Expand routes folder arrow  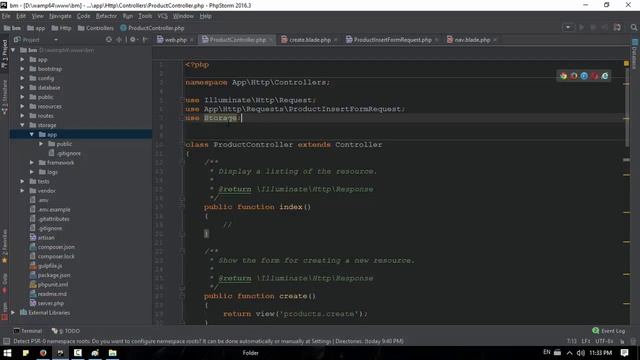click(22, 116)
